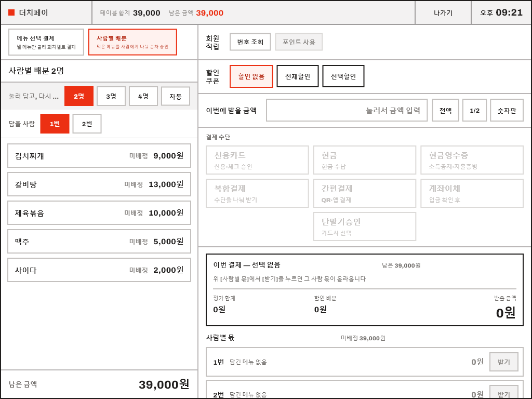Click the red 더치페이 logo square
Image resolution: width=532 pixels, height=399 pixels.
coord(11,12)
